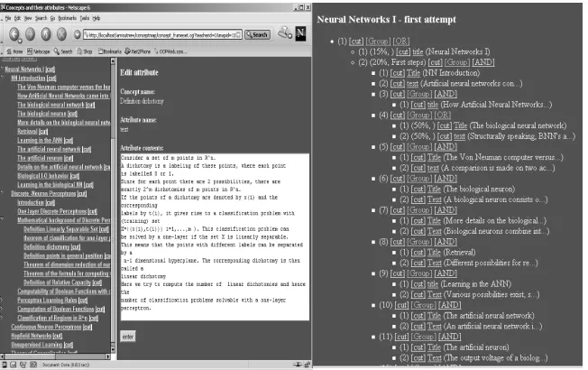Open the Title link for (NN Introduction)
The height and width of the screenshot is (370, 588).
tap(413, 73)
